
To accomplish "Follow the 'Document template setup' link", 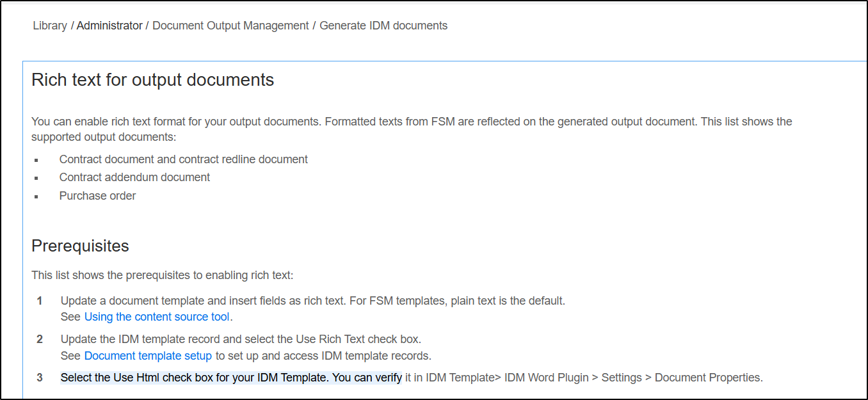I will pos(148,356).
